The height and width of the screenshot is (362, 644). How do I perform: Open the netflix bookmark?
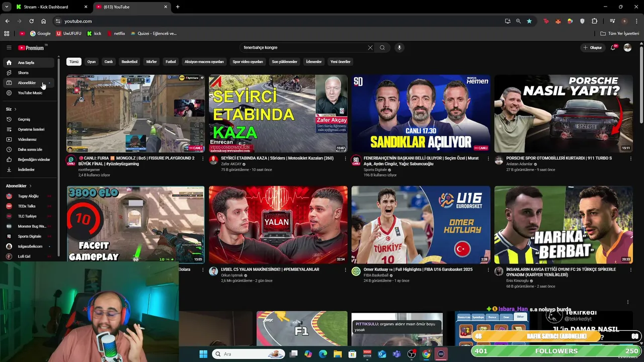pos(116,34)
